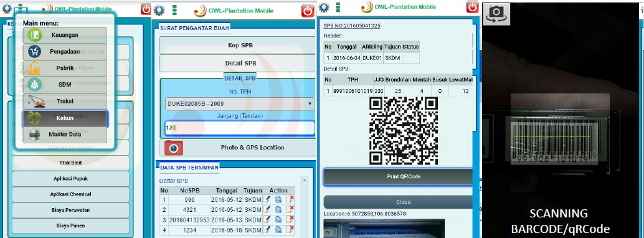Open settings gear in the third panel
The height and width of the screenshot is (238, 644).
pyautogui.click(x=324, y=7)
